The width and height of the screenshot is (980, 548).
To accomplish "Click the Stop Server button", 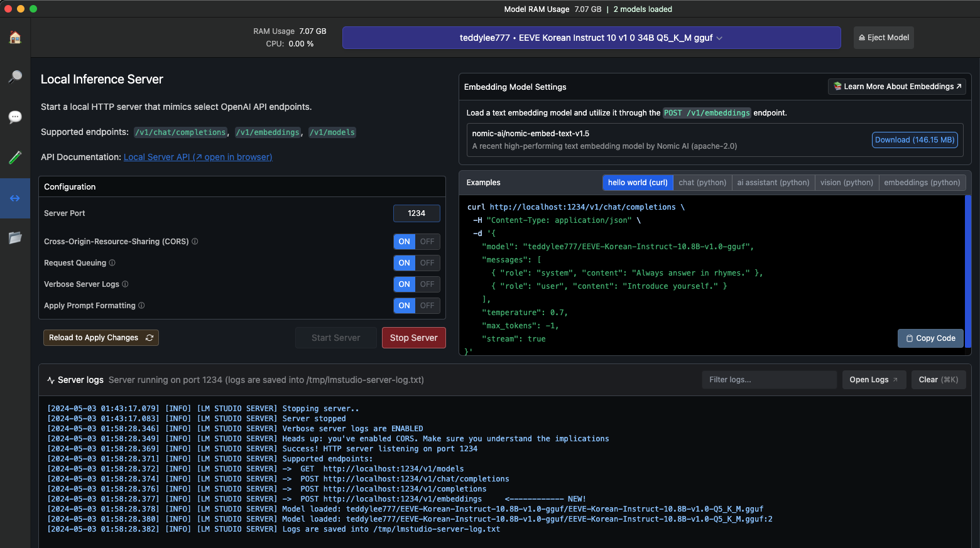I will tap(414, 338).
